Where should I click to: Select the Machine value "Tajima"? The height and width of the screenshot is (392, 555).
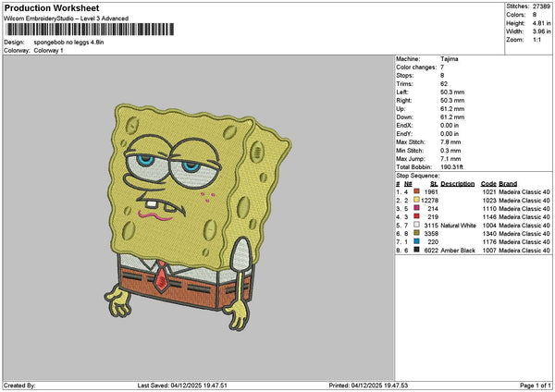[x=450, y=59]
